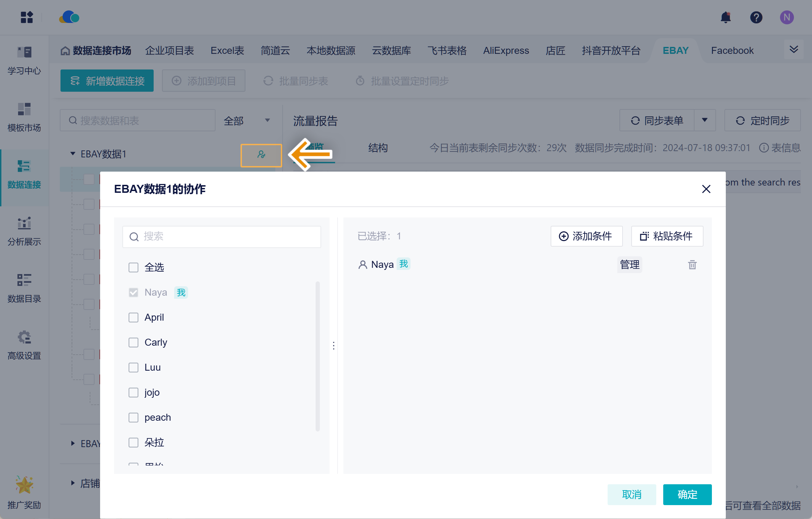Click the collaboration icon beside EBAY数据1
Screen dimensions: 812x519
261,155
